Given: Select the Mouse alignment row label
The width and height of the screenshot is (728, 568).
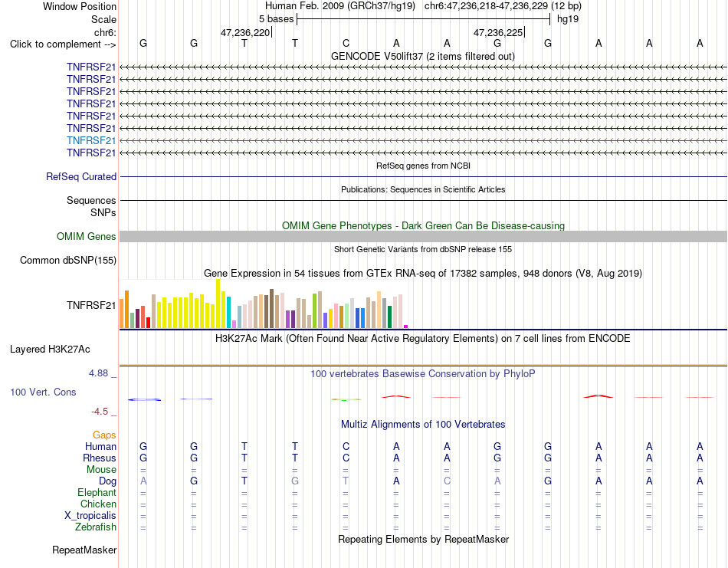Looking at the screenshot, I should point(101,470).
